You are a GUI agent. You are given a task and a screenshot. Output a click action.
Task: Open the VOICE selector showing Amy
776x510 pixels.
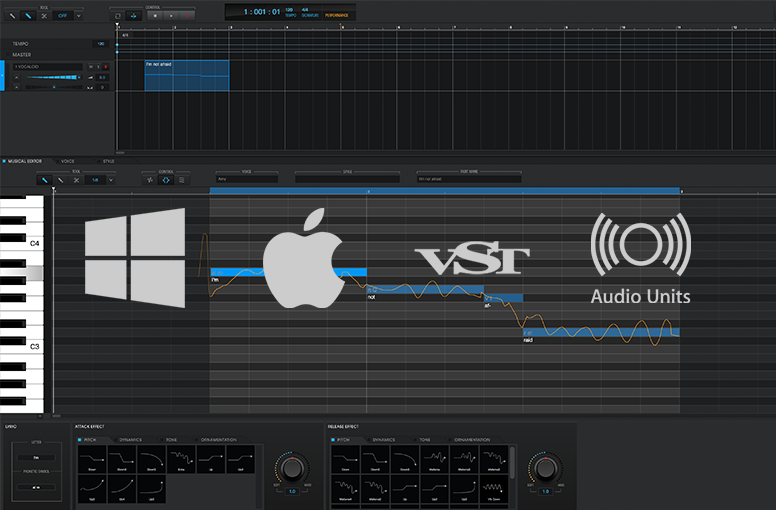point(247,179)
